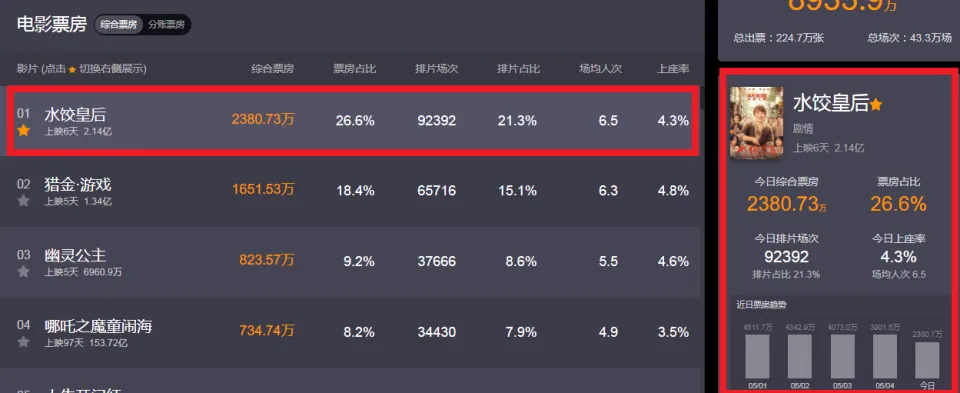Sort by 综合票房 column header
Viewport: 960px width, 393px height.
[x=272, y=69]
